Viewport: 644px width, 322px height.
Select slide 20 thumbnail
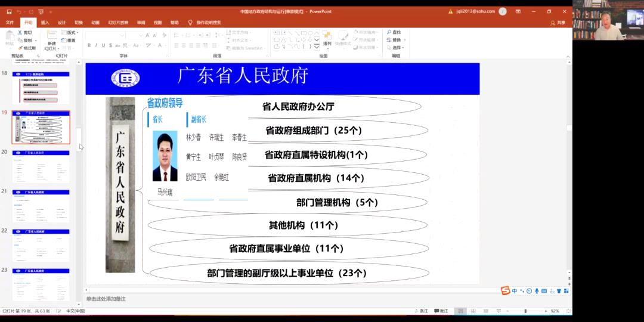(41, 166)
